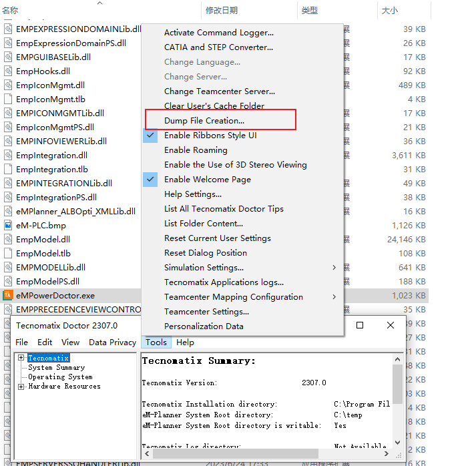
Task: Click EmpIntegration.tlb file icon
Action: tap(8, 169)
